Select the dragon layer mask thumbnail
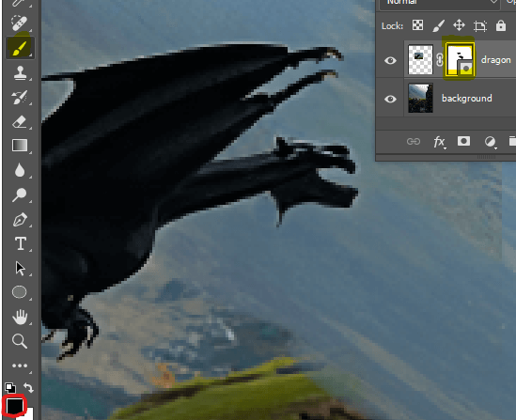This screenshot has width=516, height=420. click(460, 60)
